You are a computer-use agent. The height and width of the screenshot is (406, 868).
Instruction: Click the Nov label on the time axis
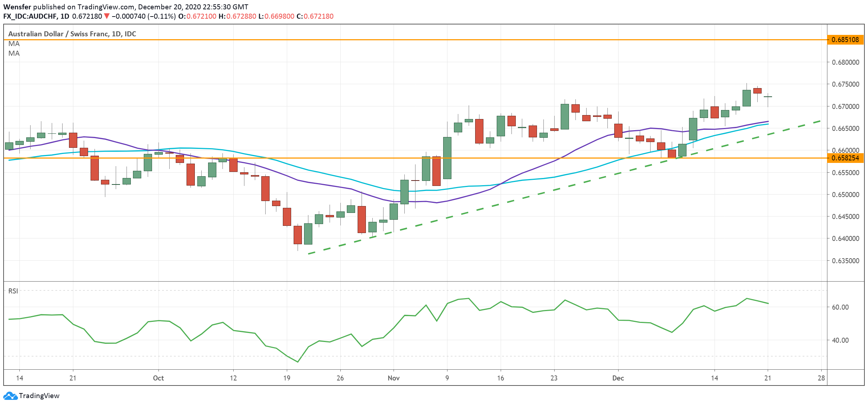[394, 378]
